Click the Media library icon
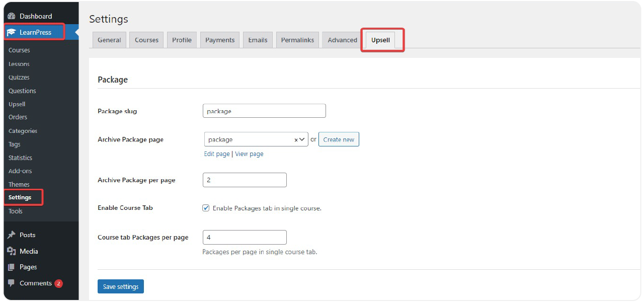The image size is (644, 302). tap(12, 251)
